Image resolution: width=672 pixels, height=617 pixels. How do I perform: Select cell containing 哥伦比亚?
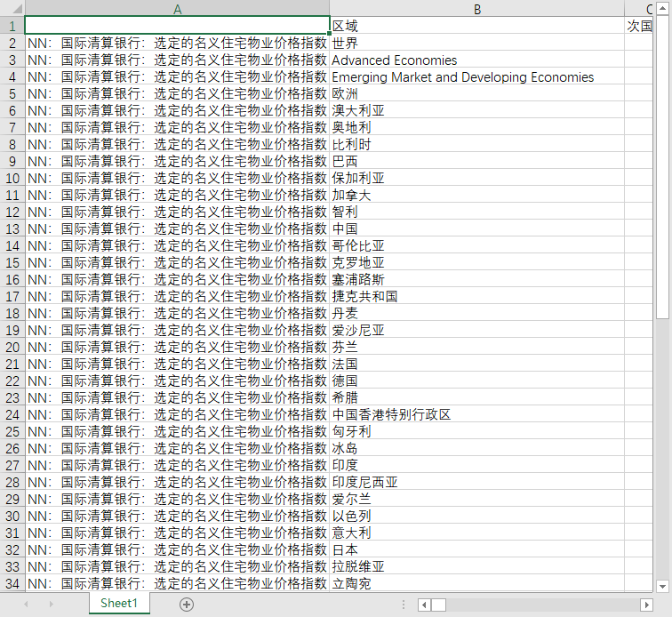click(477, 245)
